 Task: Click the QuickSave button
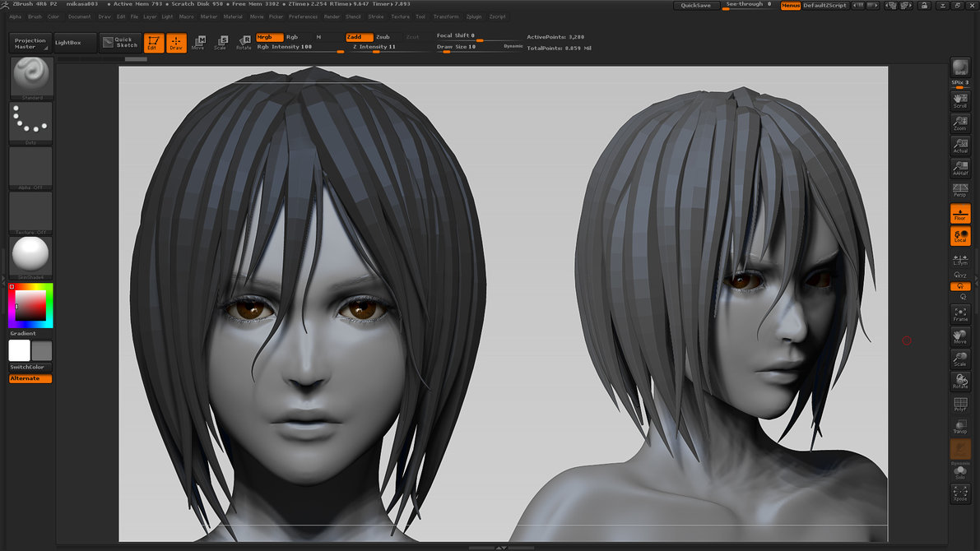coord(696,6)
